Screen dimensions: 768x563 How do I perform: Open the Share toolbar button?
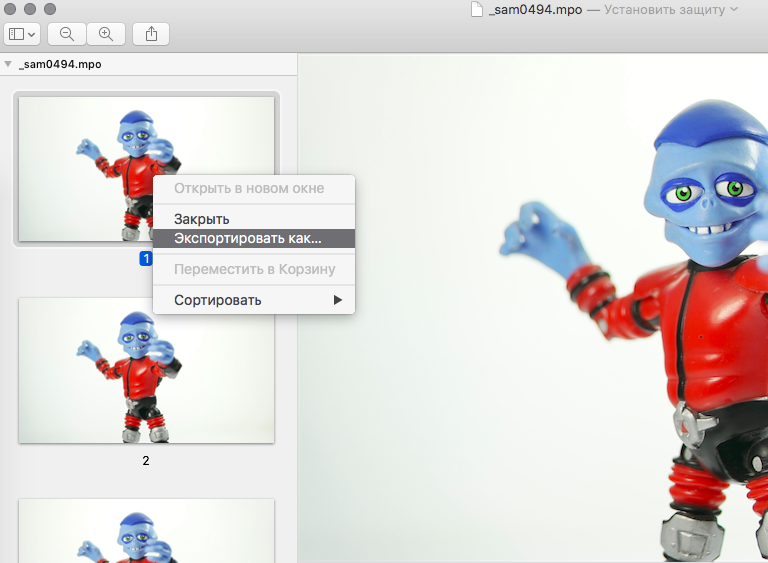tap(151, 34)
